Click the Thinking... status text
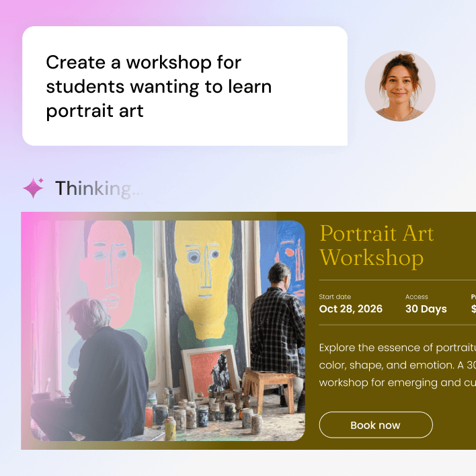Viewport: 476px width, 476px height. coord(98,188)
